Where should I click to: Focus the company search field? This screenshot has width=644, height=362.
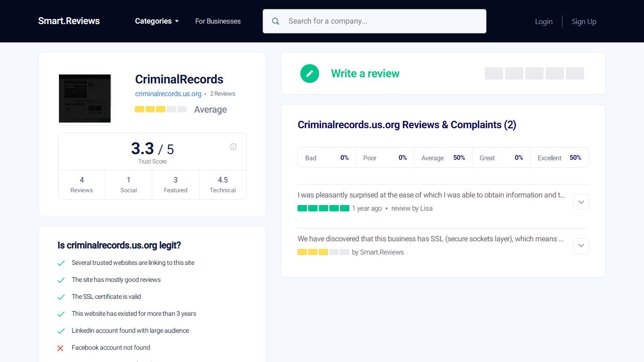[x=374, y=21]
